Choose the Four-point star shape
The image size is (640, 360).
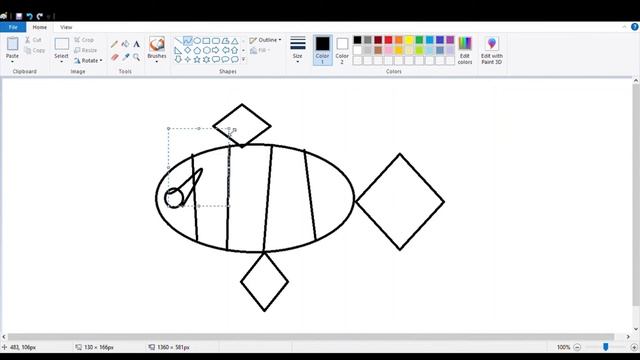188,60
